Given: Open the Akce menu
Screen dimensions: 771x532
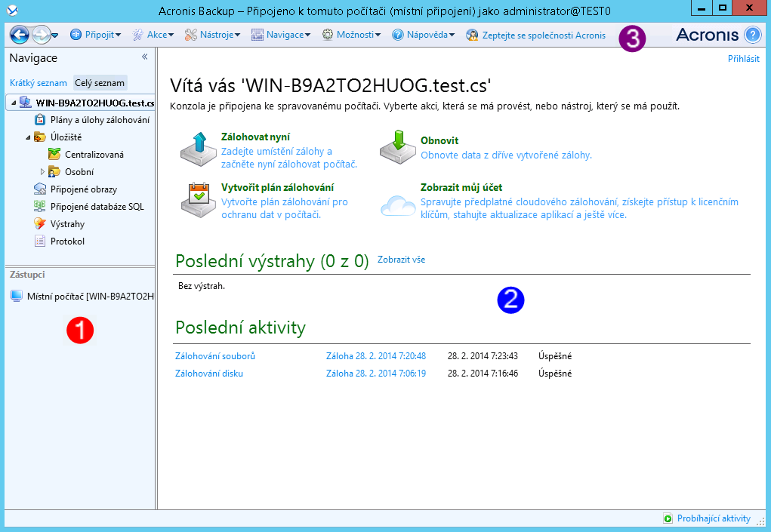Looking at the screenshot, I should click(x=153, y=35).
